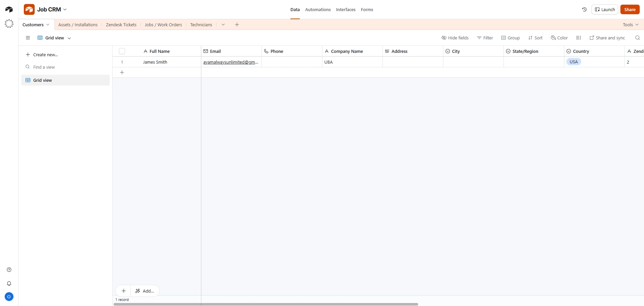Toggle the views sidebar hamburger icon

[28, 38]
